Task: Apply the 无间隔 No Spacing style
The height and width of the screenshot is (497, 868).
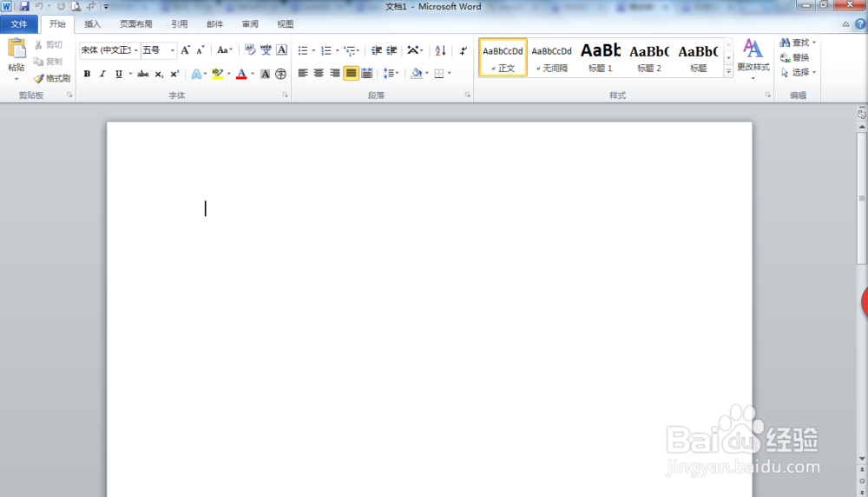Action: 551,57
